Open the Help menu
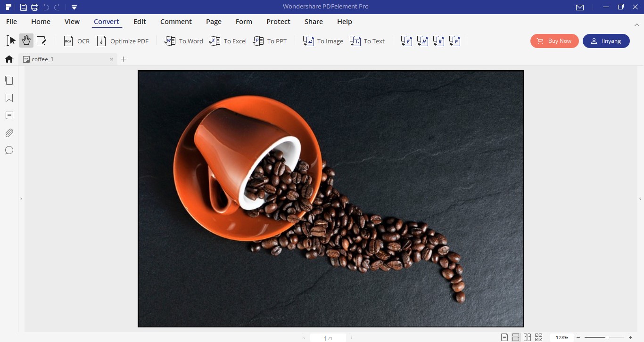 pos(345,22)
